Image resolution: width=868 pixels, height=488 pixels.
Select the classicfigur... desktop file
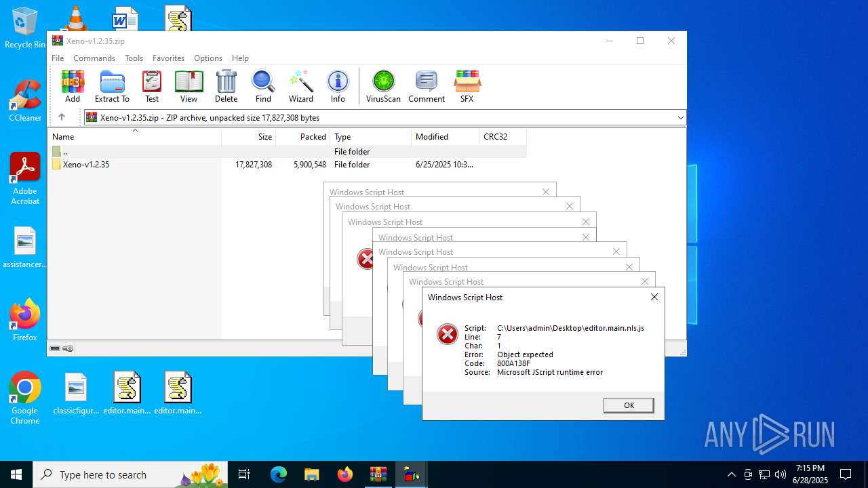(x=76, y=393)
